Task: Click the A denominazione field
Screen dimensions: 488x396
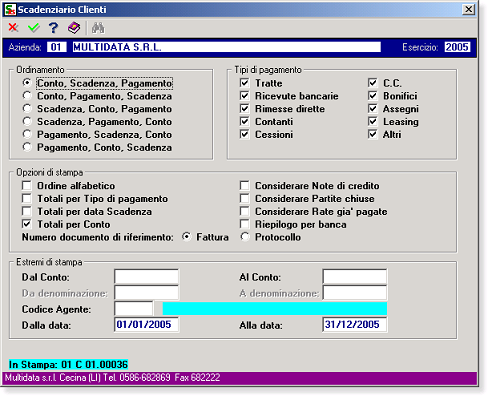Action: point(355,293)
